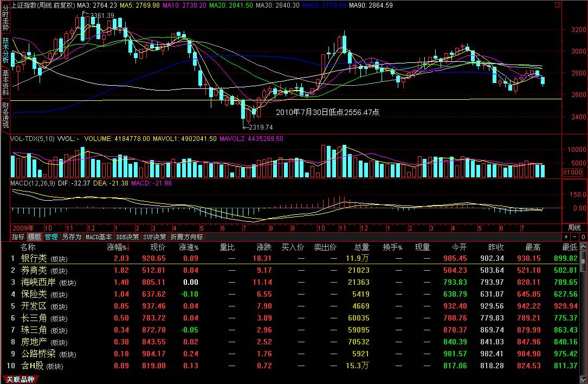Click the 指标 tab under the chart
Image resolution: width=588 pixels, height=384 pixels.
click(x=19, y=237)
